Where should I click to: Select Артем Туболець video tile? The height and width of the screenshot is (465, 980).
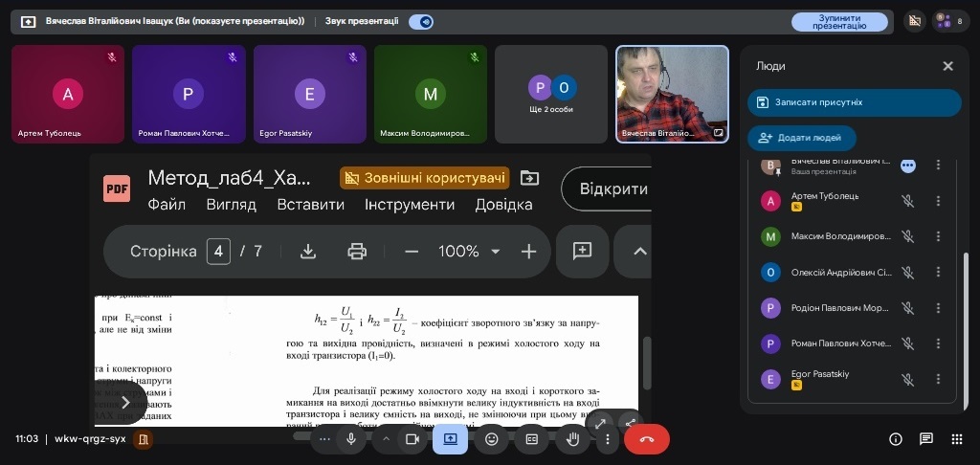point(68,95)
